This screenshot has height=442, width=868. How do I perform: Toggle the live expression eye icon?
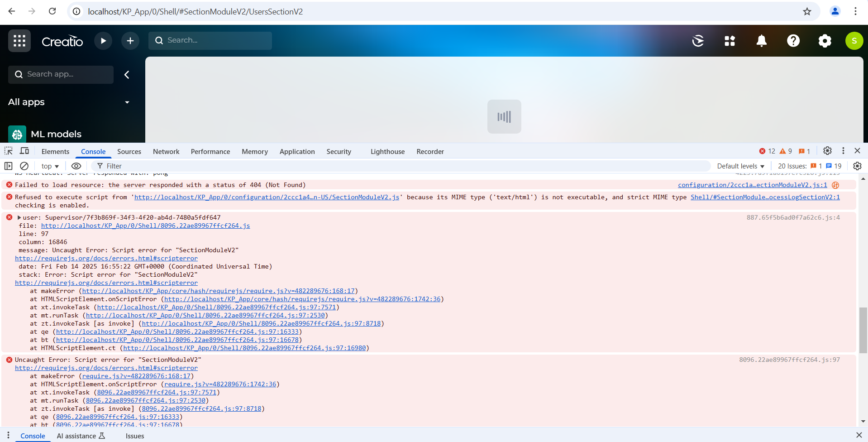pos(76,166)
